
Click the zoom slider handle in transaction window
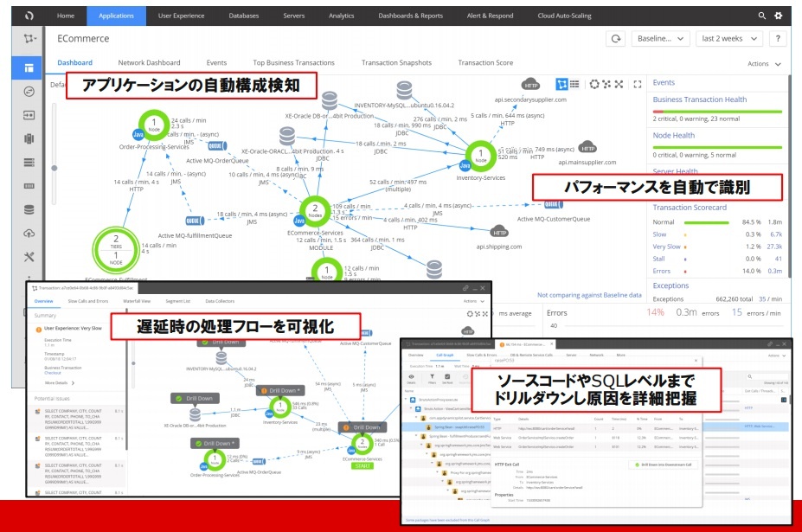pyautogui.click(x=133, y=363)
